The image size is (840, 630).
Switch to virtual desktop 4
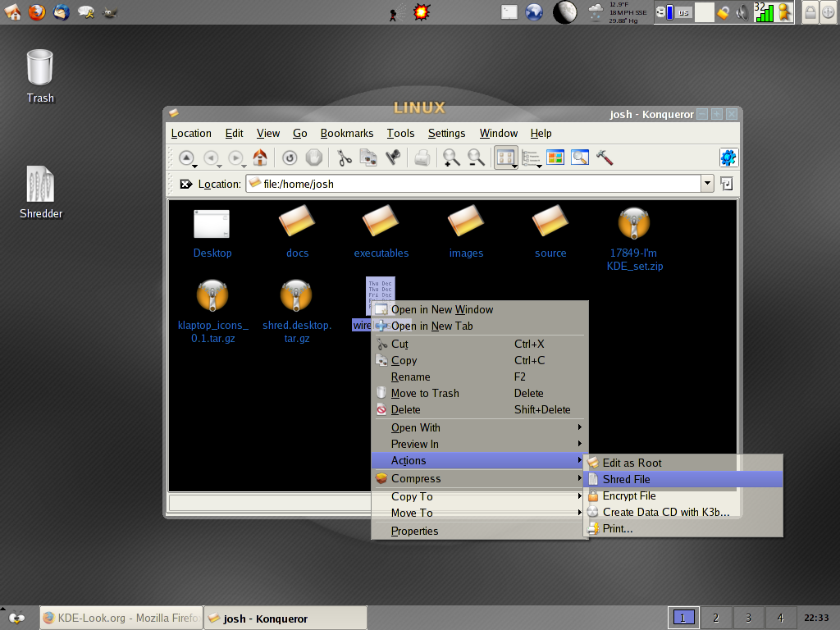tap(781, 618)
